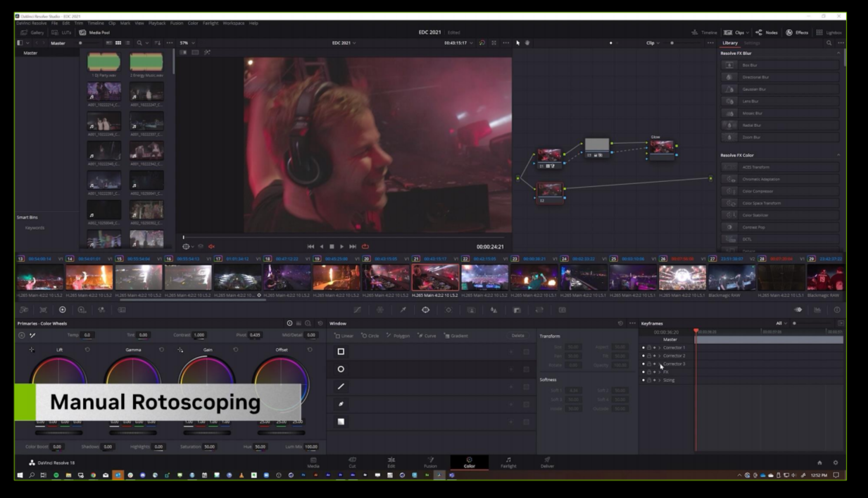Open the Playback menu
Screen dimensions: 868x498
(x=157, y=23)
